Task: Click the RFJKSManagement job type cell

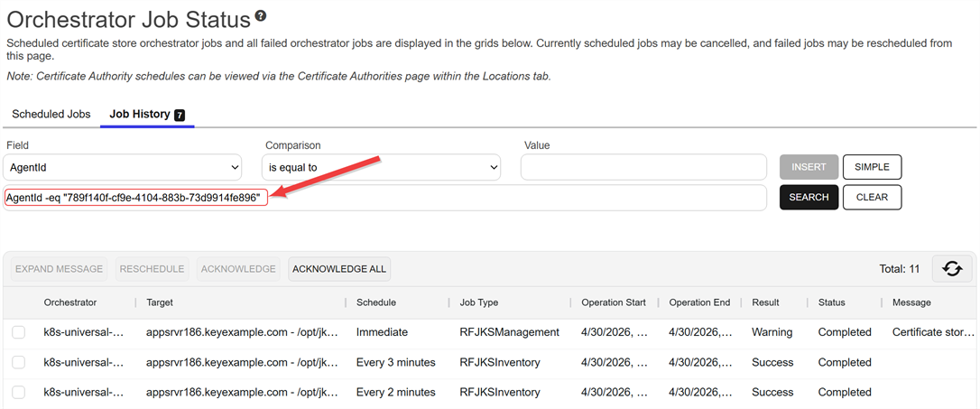Action: (509, 332)
